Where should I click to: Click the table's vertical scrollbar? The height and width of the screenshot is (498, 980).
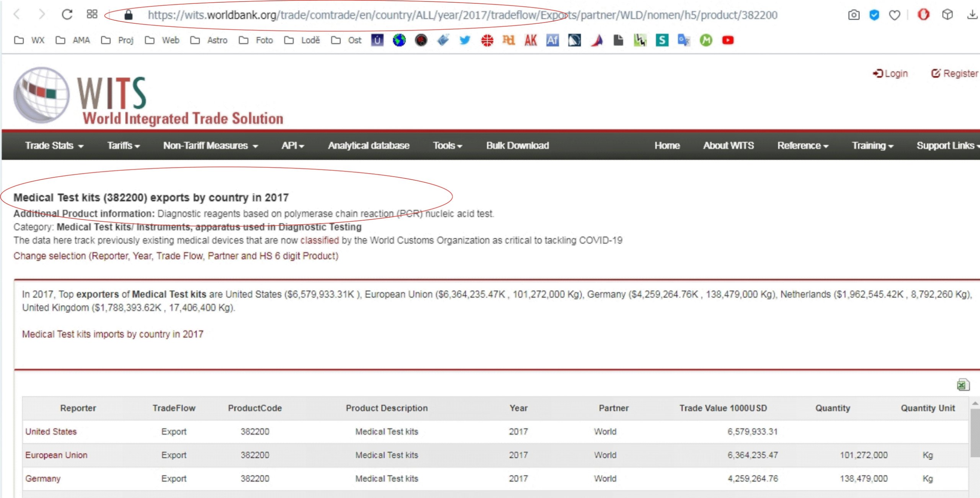(x=974, y=433)
